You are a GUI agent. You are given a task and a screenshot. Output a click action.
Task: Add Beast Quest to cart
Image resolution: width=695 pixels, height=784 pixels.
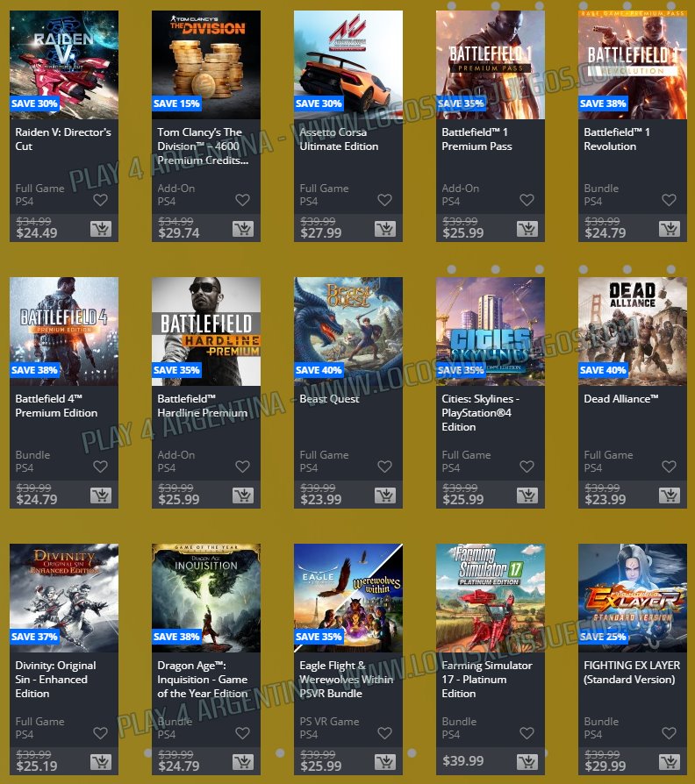[384, 495]
